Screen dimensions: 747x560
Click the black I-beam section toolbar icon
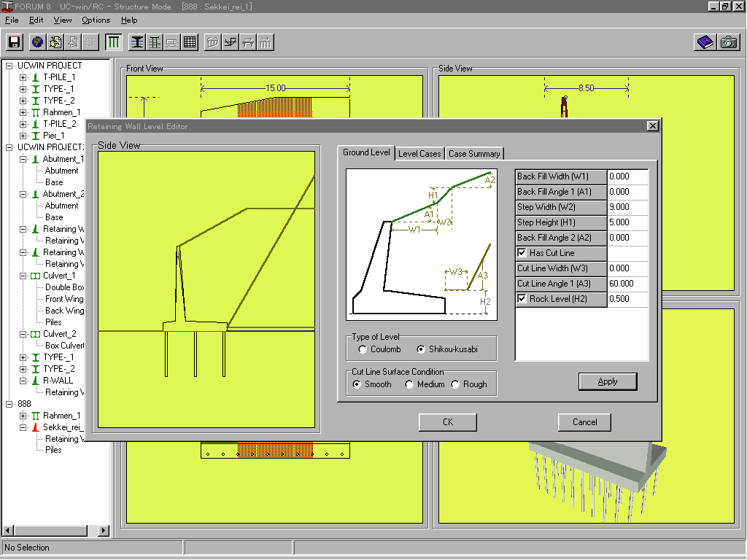[x=137, y=42]
